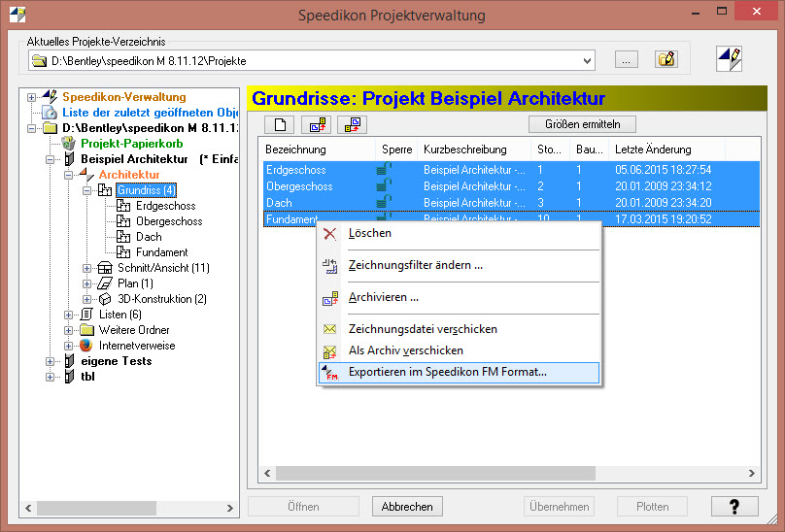This screenshot has width=785, height=532.
Task: Click the Speedikon pencil icon at top right
Action: [x=729, y=59]
